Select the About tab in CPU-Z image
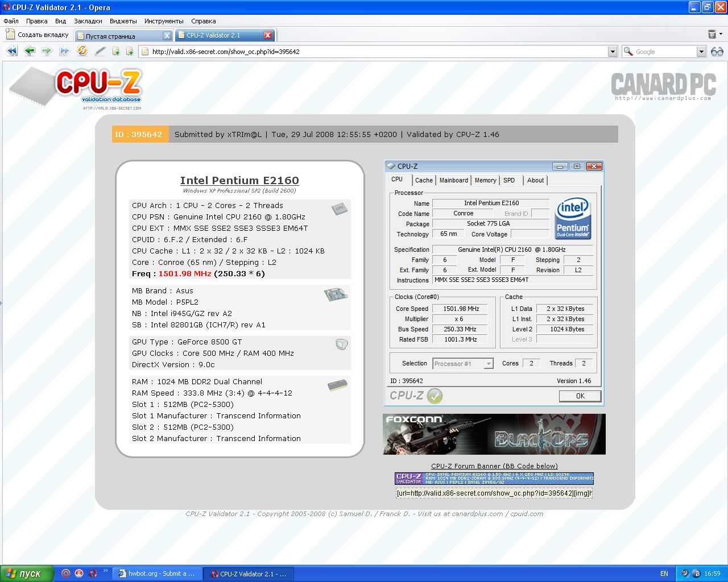 point(535,180)
